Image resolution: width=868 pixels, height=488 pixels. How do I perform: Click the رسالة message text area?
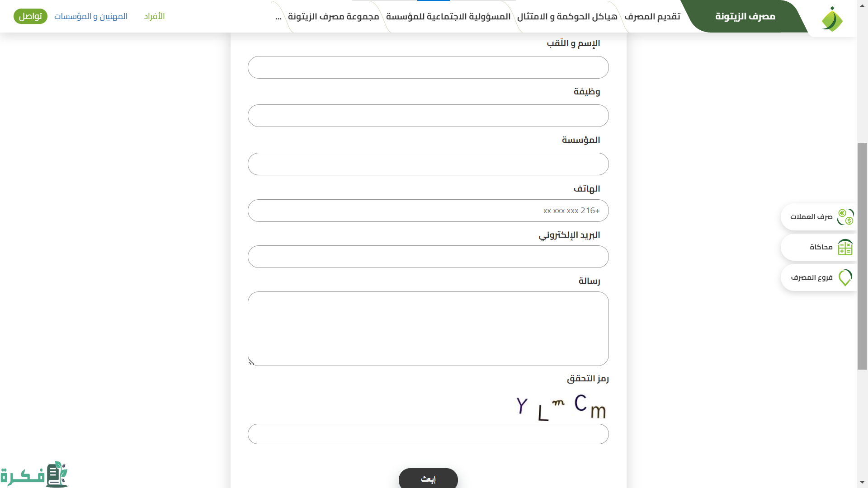pos(428,328)
